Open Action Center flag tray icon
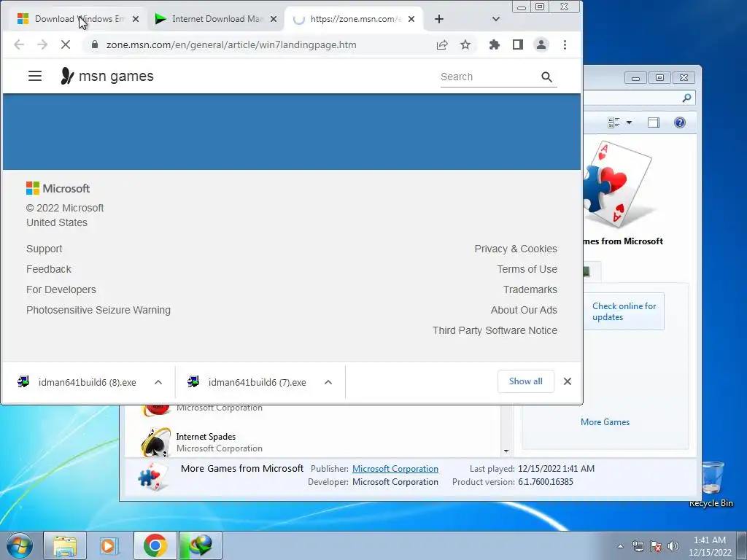 (656, 546)
